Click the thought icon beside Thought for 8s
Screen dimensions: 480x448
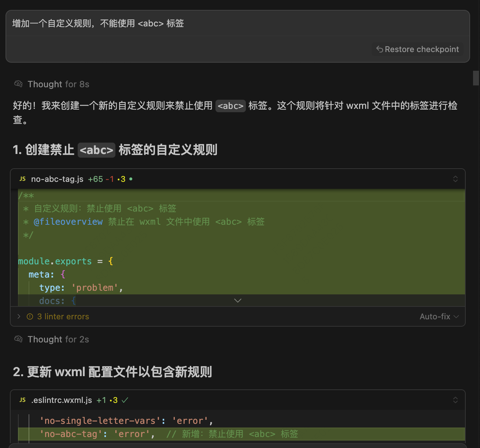click(18, 84)
